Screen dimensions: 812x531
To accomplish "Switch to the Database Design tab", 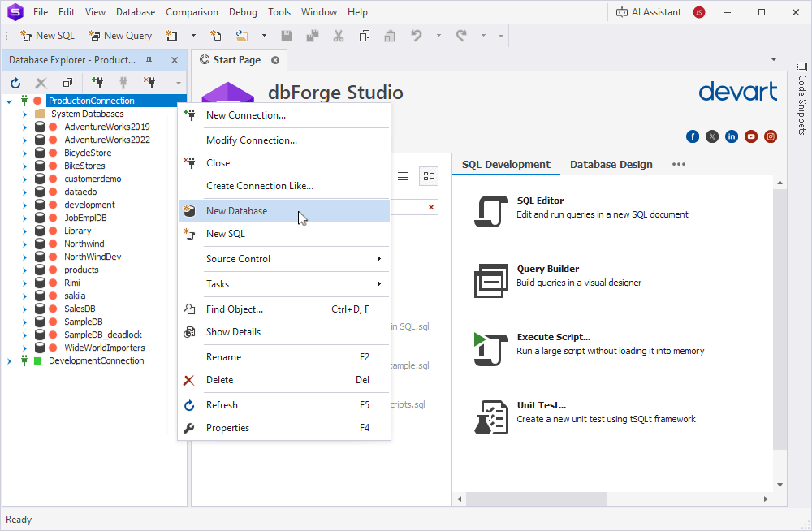I will (611, 164).
